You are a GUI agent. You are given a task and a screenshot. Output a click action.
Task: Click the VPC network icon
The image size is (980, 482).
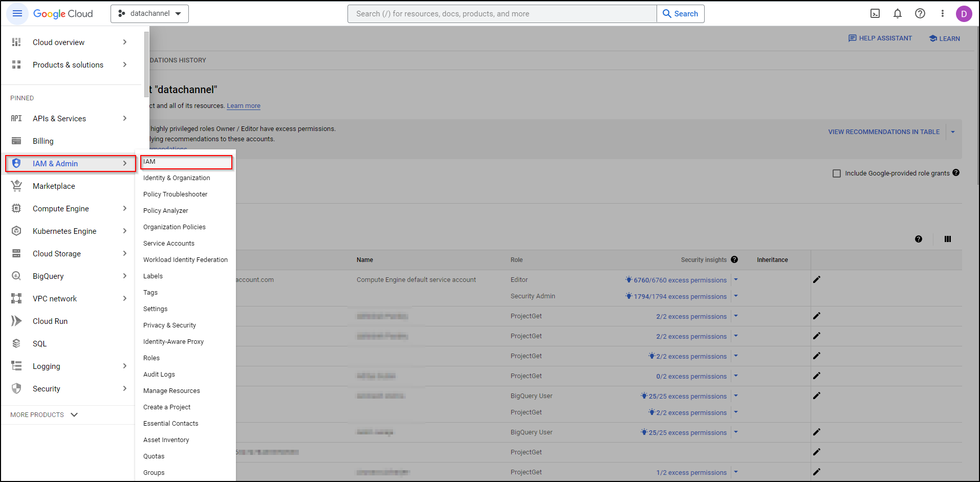click(16, 298)
